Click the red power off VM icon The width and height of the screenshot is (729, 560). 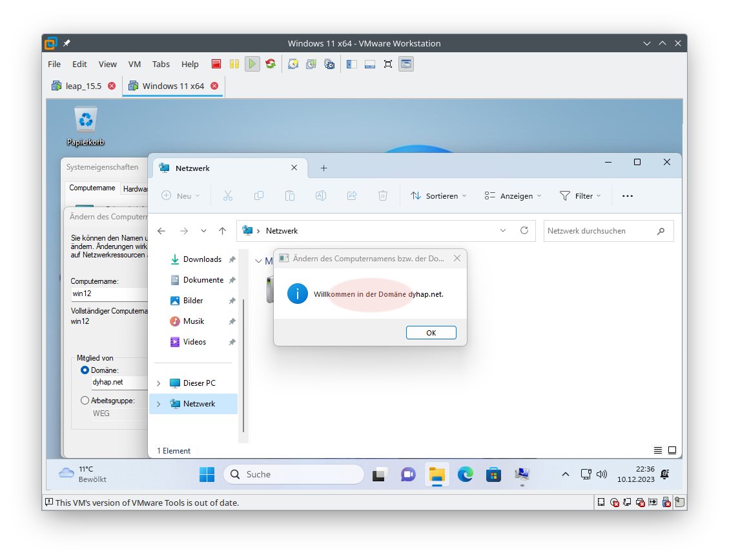216,64
